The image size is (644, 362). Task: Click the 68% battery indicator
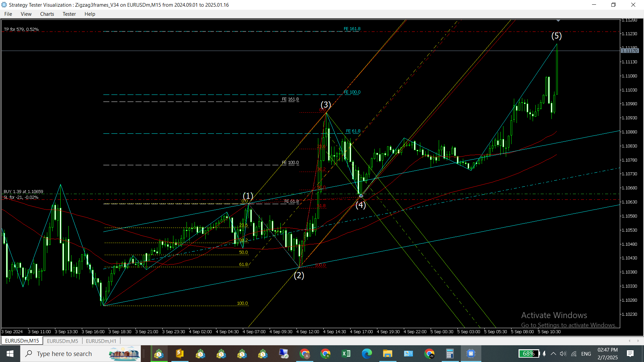pyautogui.click(x=529, y=354)
